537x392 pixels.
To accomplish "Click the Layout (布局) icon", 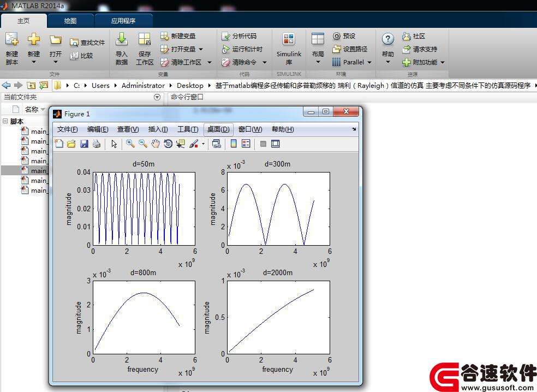I will [x=318, y=39].
